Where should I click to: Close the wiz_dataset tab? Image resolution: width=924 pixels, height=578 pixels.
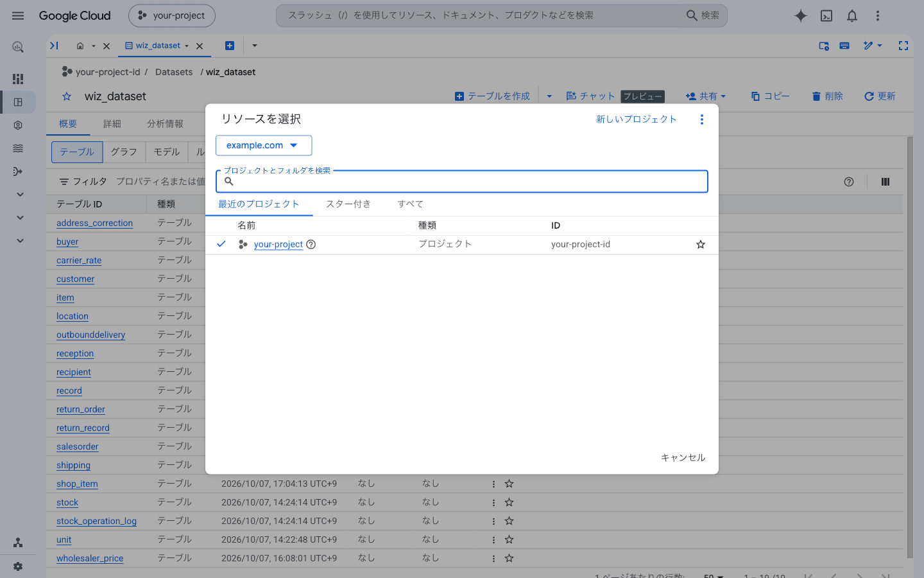tap(200, 46)
